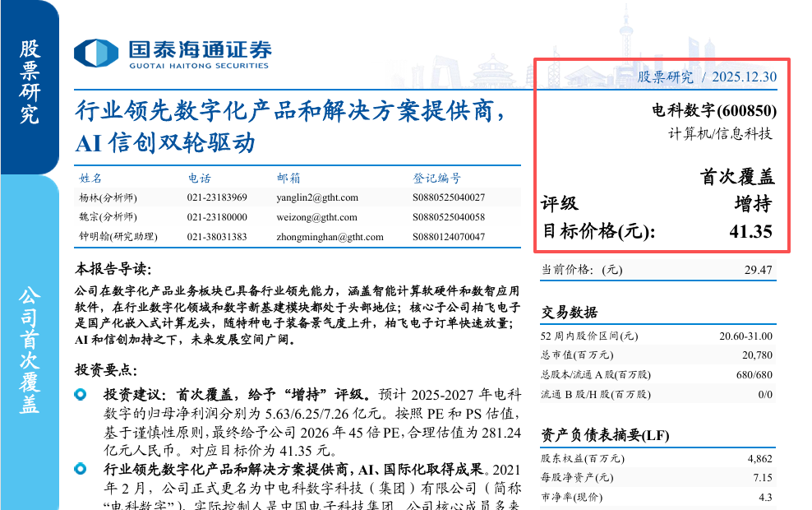Click the second blue bullet icon before 行业领先数字化产品和解决方案提供商
The image size is (812, 510).
click(81, 469)
